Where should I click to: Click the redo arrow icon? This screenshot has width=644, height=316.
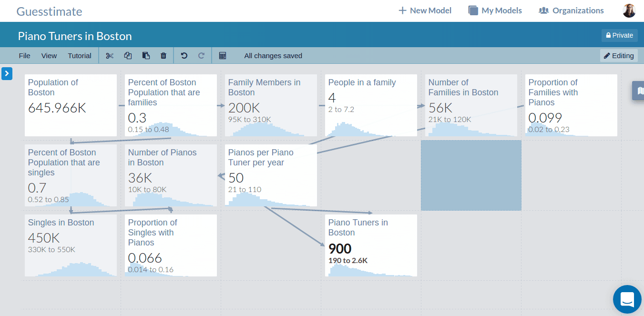point(201,56)
